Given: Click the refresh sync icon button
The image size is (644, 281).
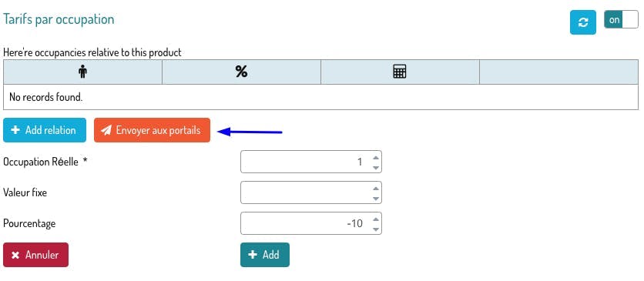Looking at the screenshot, I should (x=583, y=22).
